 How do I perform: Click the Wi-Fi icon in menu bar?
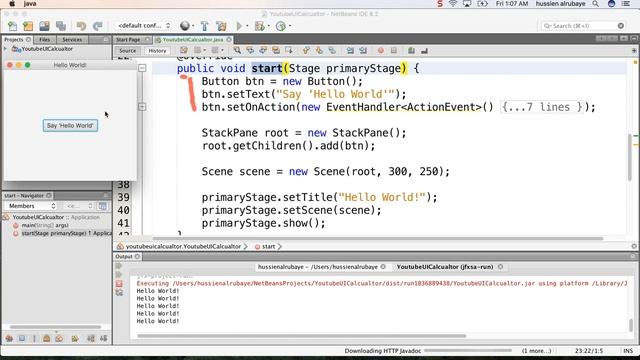pos(453,4)
